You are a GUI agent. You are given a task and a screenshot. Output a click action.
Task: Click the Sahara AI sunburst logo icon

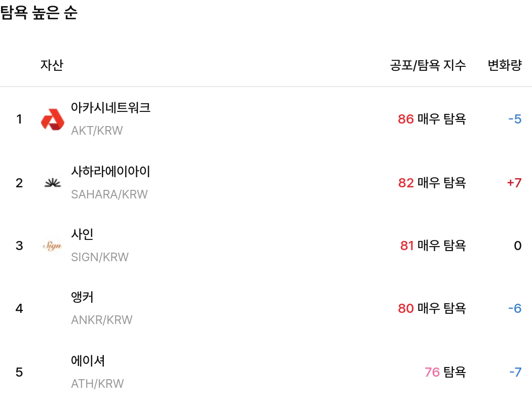52,183
